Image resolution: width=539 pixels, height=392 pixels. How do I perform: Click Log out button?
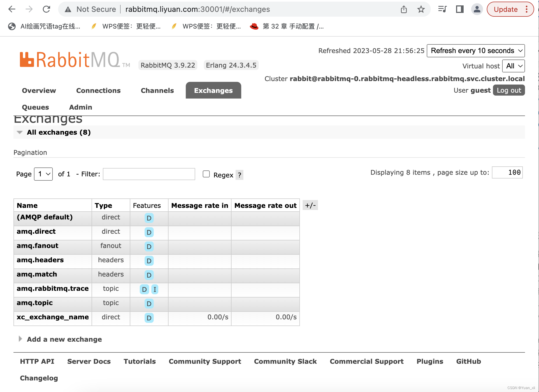(509, 90)
